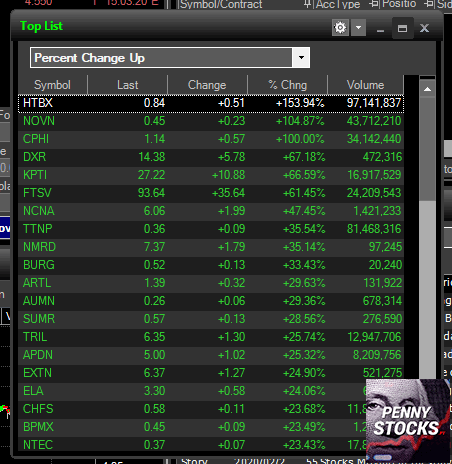
Task: Click TTNP volume 81,468,316
Action: pos(374,229)
